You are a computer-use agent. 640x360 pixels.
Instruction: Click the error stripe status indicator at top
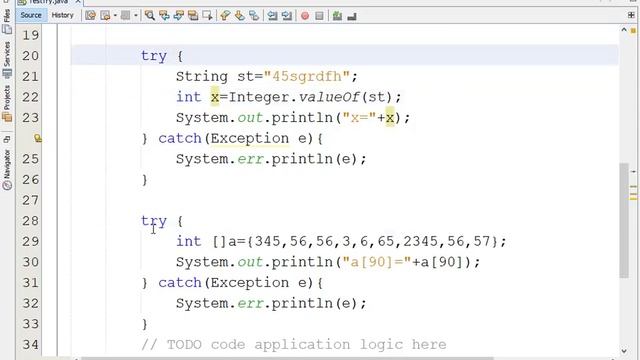[633, 30]
